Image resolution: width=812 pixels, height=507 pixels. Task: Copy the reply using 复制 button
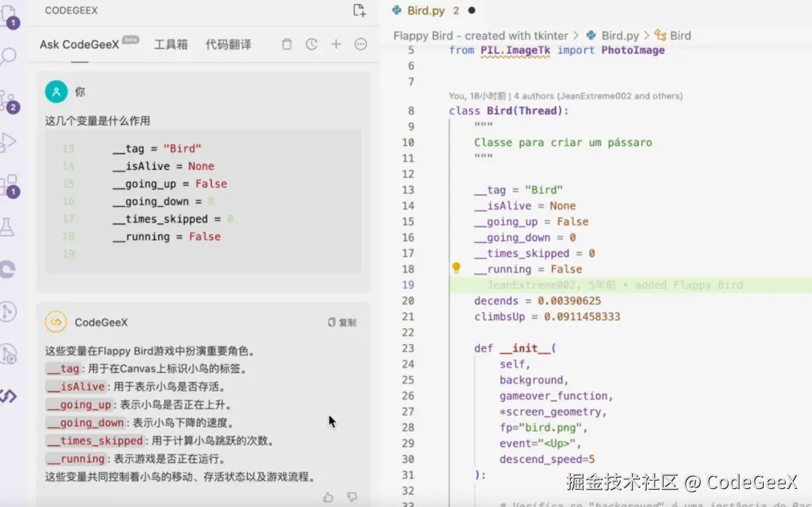tap(342, 323)
